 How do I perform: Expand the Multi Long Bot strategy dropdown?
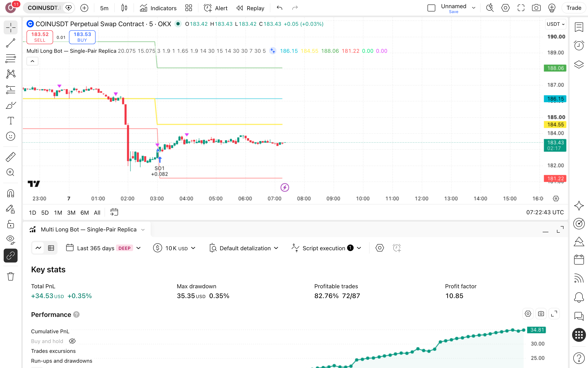[143, 230]
